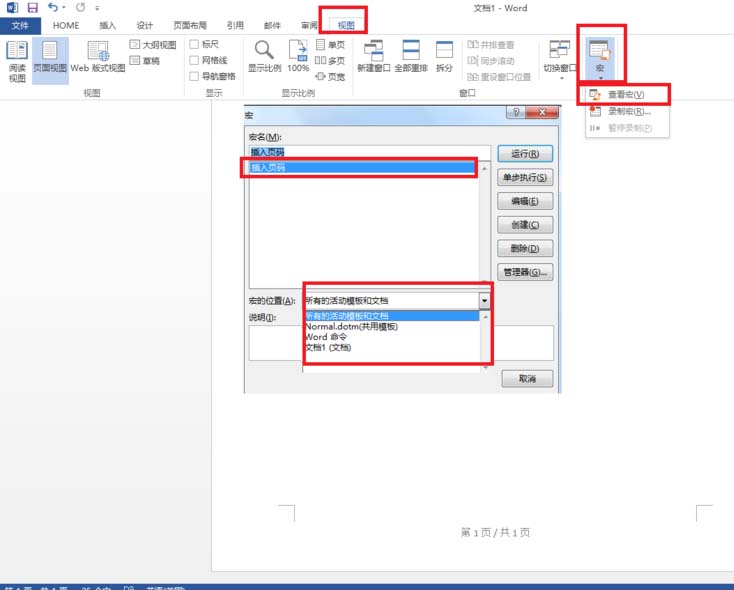Screen dimensions: 734x590
Task: Click Step Into (单步执行) button
Action: 525,177
